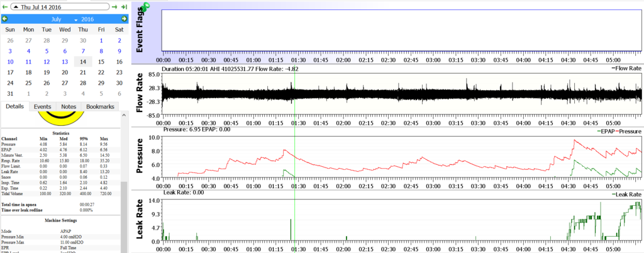Switch to the Events tab
Screen dimensions: 644x253
coord(43,107)
